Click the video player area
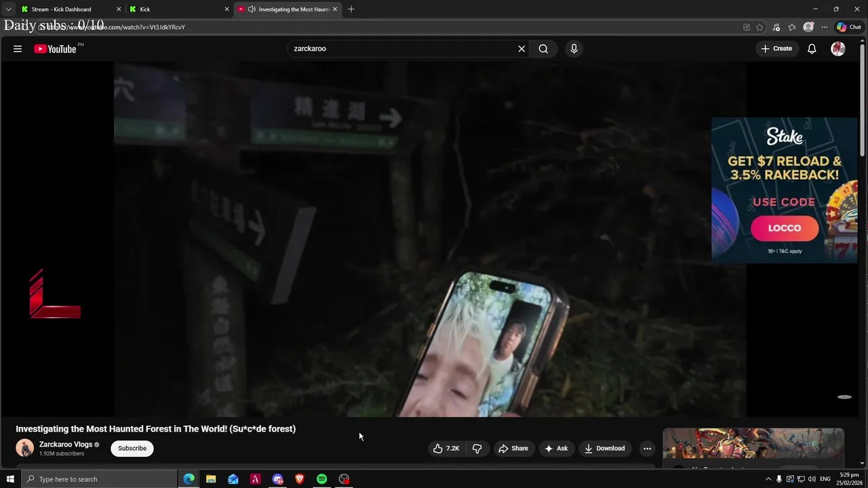The height and width of the screenshot is (488, 868). pos(430,239)
